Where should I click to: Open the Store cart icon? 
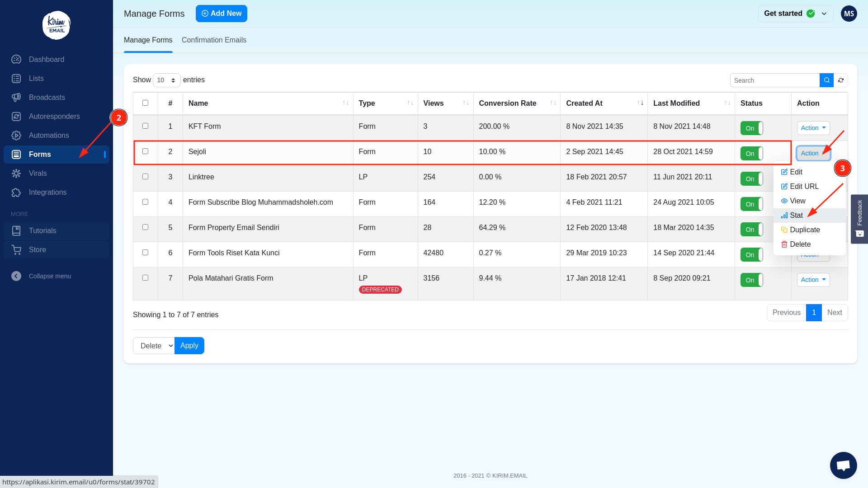[x=16, y=249]
